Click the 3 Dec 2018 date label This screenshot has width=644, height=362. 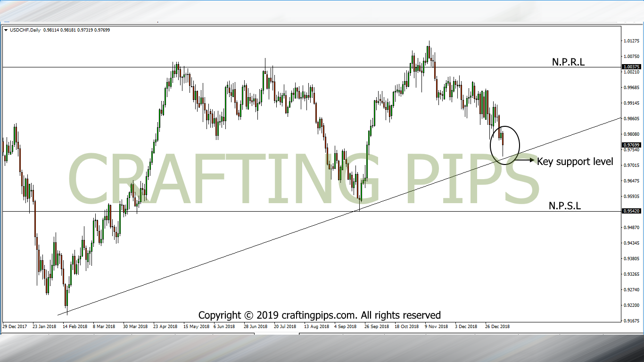466,326
